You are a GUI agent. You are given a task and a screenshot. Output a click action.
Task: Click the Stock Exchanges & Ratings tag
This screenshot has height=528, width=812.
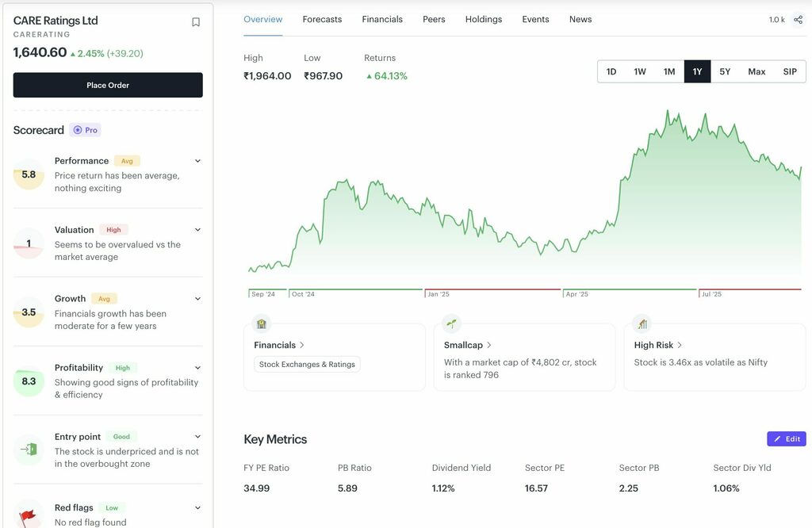pyautogui.click(x=307, y=365)
